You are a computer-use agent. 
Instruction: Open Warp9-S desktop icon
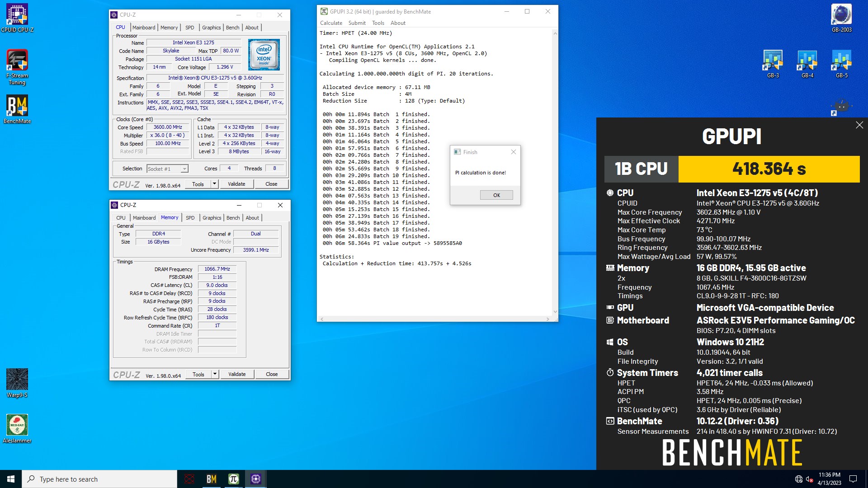(17, 383)
